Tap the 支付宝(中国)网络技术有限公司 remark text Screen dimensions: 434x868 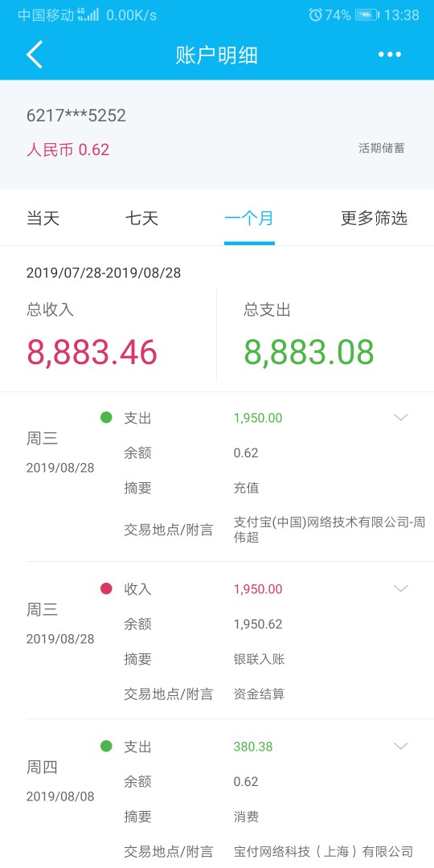pos(330,529)
